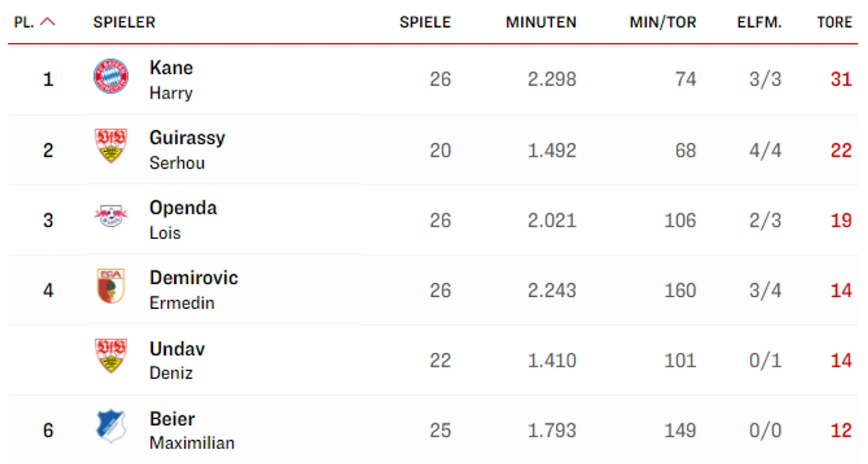
Task: Click the SPIELER column header
Action: [x=124, y=23]
